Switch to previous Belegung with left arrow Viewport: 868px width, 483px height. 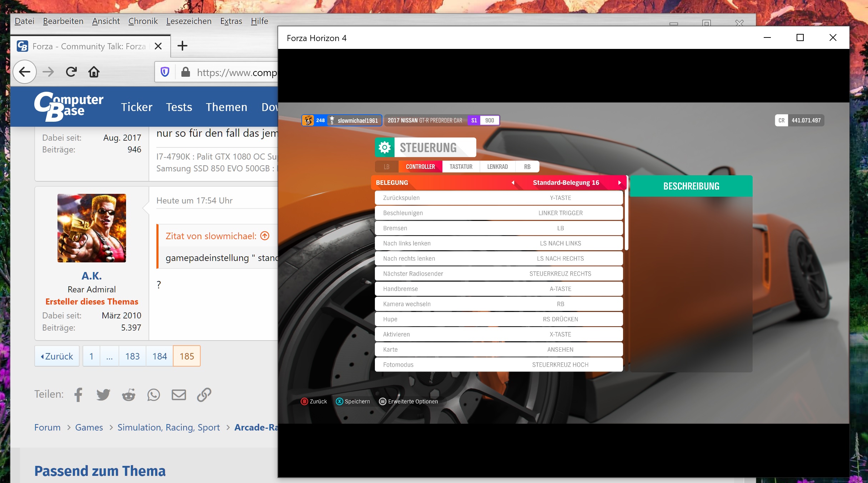[513, 182]
